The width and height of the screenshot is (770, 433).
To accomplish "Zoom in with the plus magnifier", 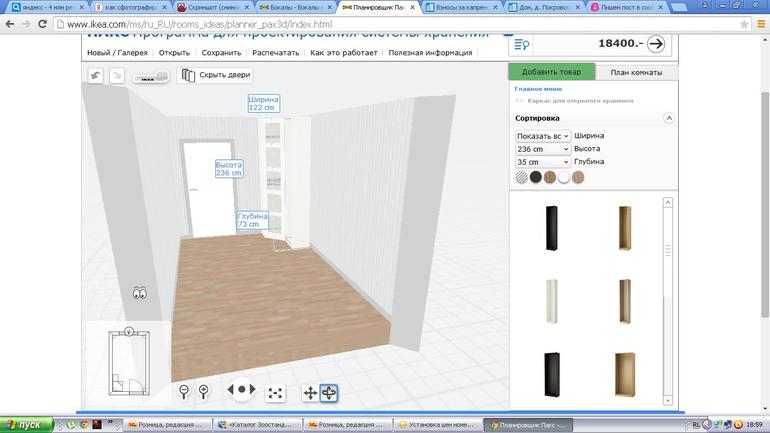I will [204, 391].
